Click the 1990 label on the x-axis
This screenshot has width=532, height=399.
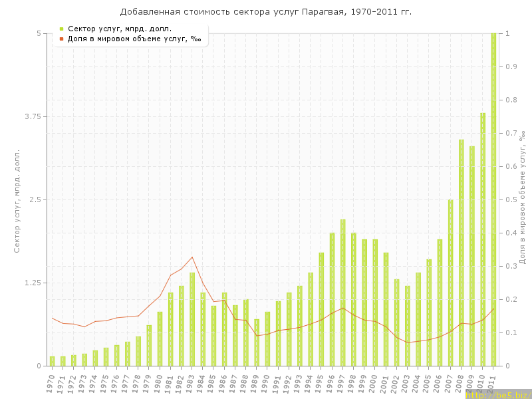coord(266,382)
